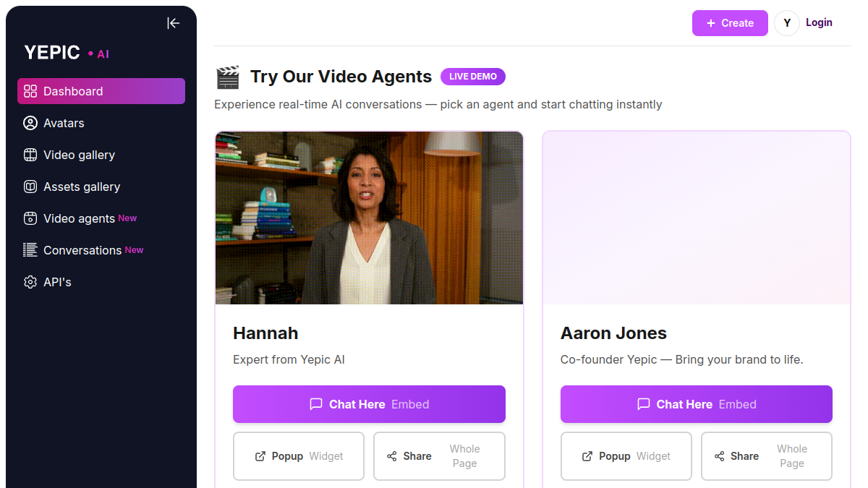Share Aaron Jones's whole page
The height and width of the screenshot is (488, 868).
click(x=767, y=456)
